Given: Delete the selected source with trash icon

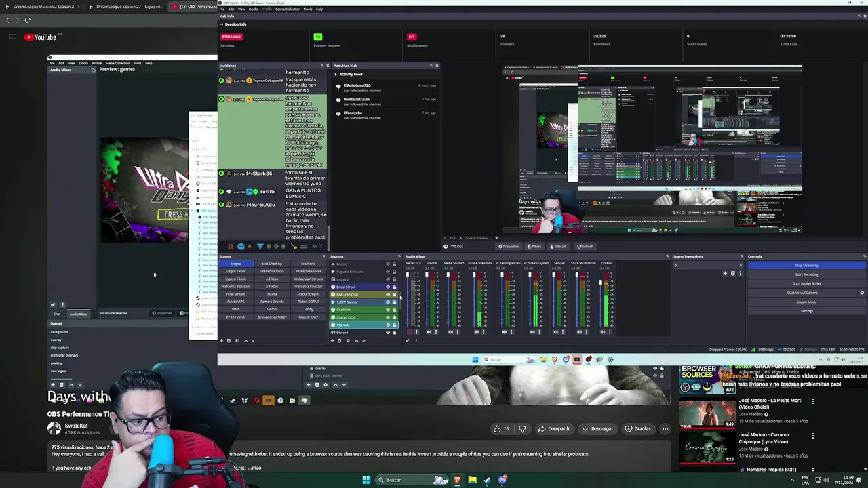Looking at the screenshot, I should 339,340.
